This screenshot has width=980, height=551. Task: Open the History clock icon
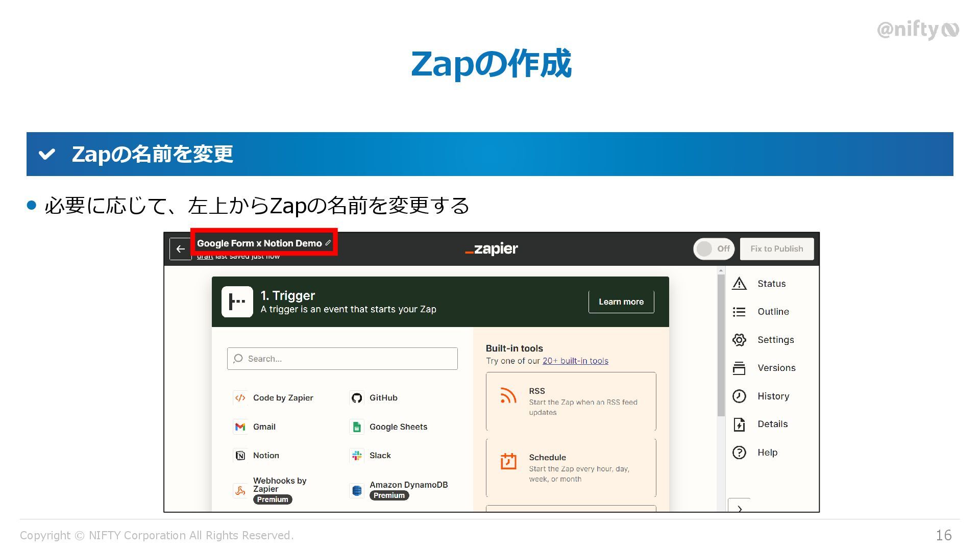coord(739,396)
